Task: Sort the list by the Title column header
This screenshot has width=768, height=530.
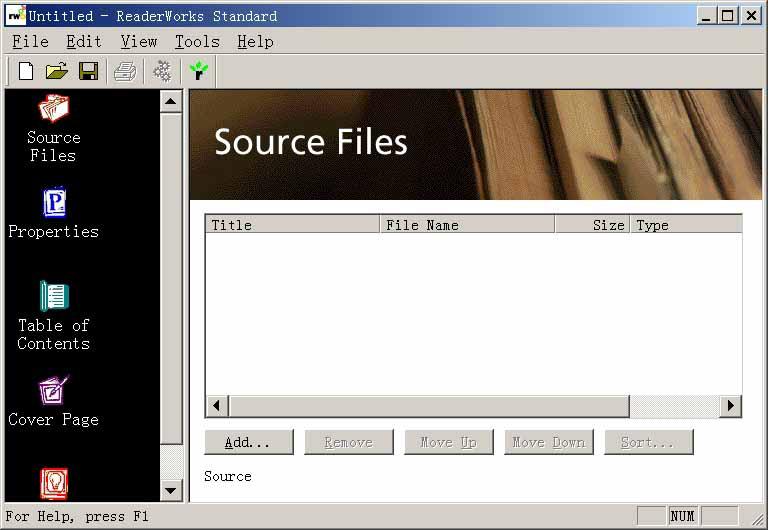Action: coord(292,225)
